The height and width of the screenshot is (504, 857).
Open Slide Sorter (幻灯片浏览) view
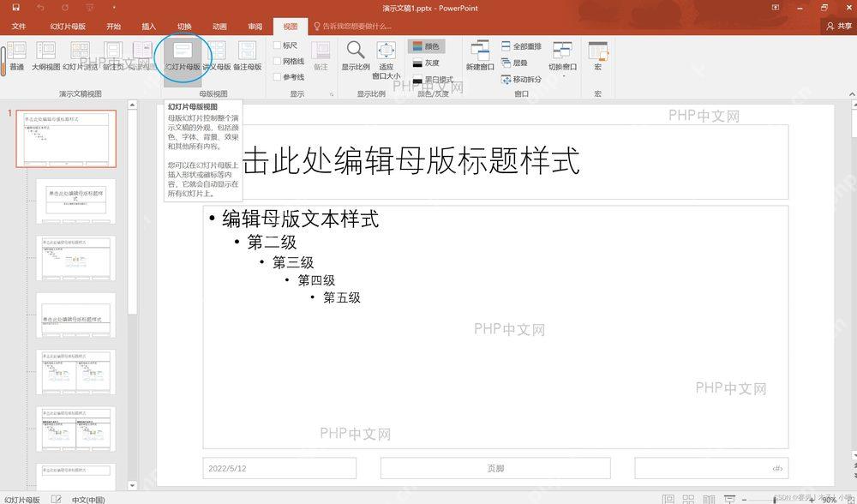tap(80, 57)
